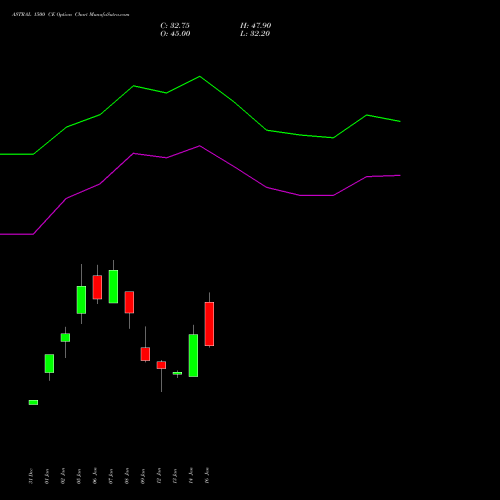Select the close value C: 32.75
Image resolution: width=500 pixels, height=500 pixels.
175,26
